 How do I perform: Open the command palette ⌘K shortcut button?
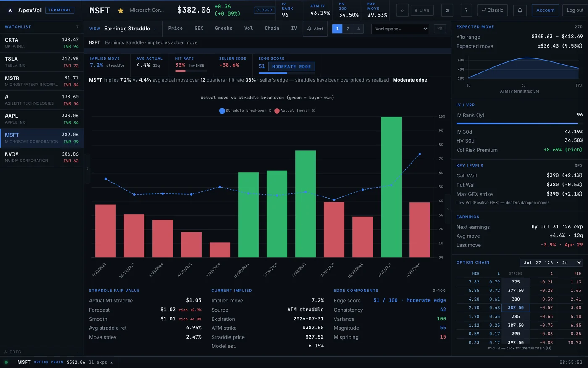[440, 29]
